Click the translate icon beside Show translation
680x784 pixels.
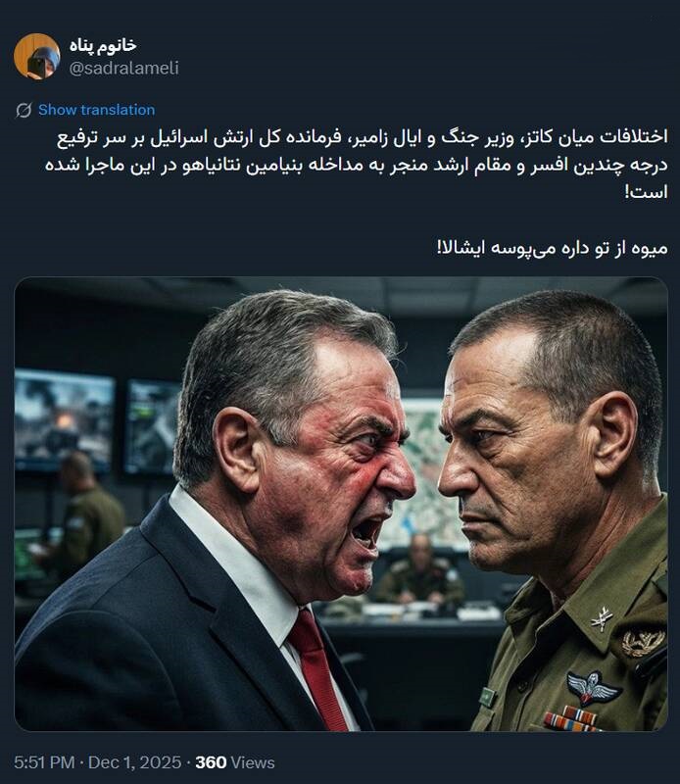point(24,110)
